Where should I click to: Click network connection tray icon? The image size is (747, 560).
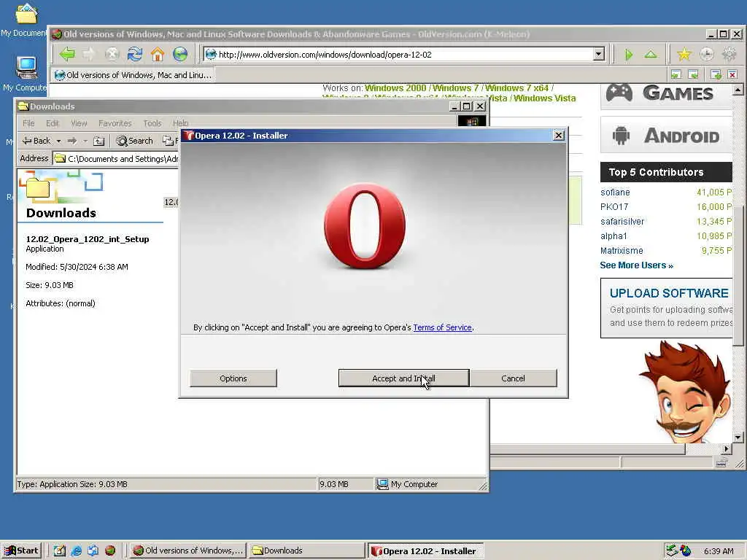click(x=671, y=551)
